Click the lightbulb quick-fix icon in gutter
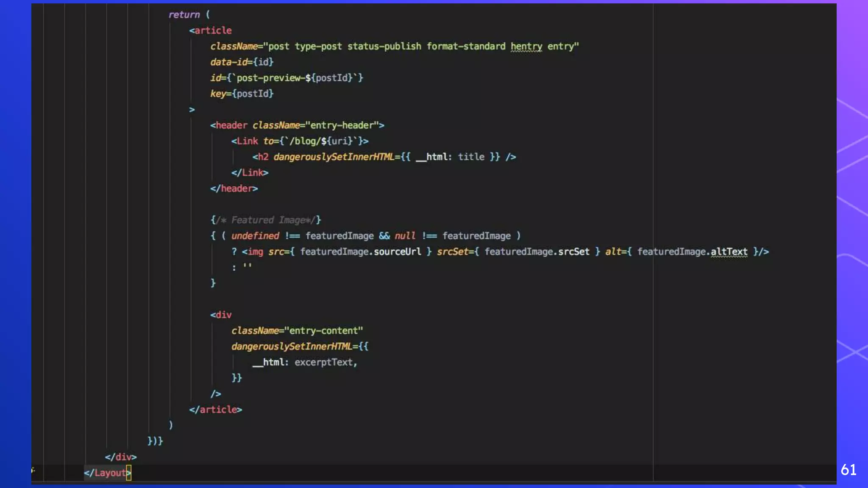Viewport: 868px width, 488px height. pos(33,470)
